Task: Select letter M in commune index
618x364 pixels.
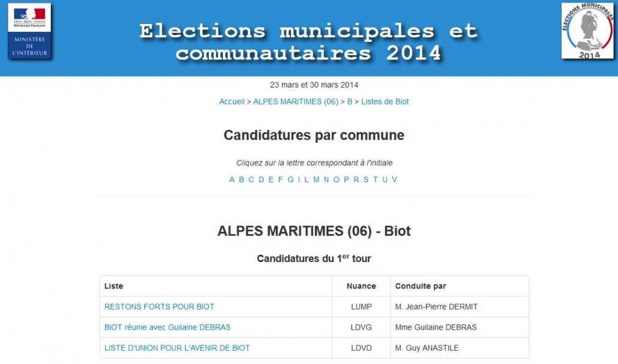Action: point(316,180)
